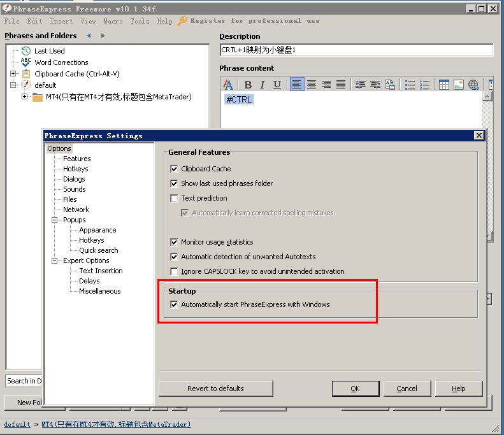Open the File menu
This screenshot has width=504, height=435.
point(12,21)
